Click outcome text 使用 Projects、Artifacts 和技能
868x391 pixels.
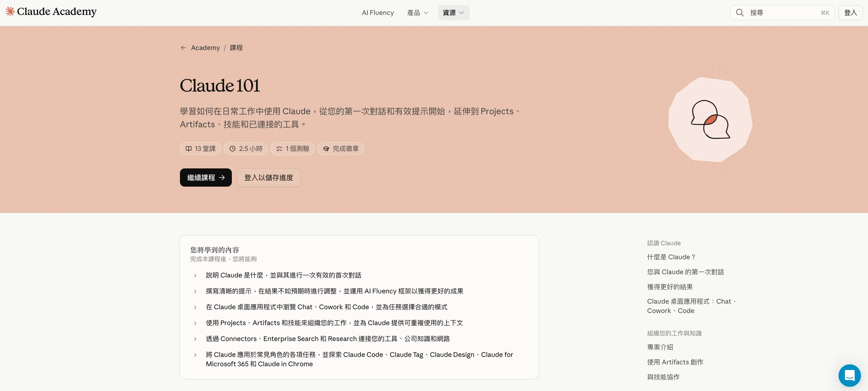point(334,323)
